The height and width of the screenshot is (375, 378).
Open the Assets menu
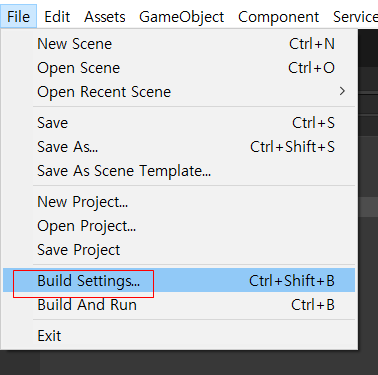point(105,17)
